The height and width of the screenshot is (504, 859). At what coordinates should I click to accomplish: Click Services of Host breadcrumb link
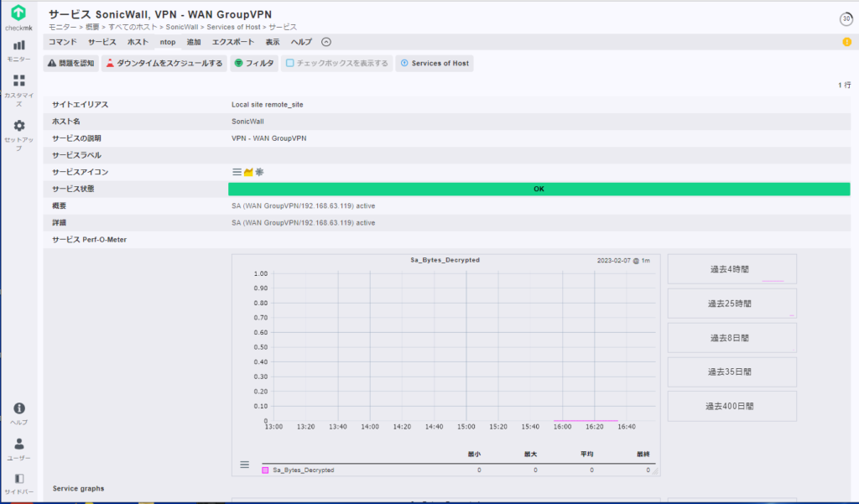pyautogui.click(x=233, y=27)
